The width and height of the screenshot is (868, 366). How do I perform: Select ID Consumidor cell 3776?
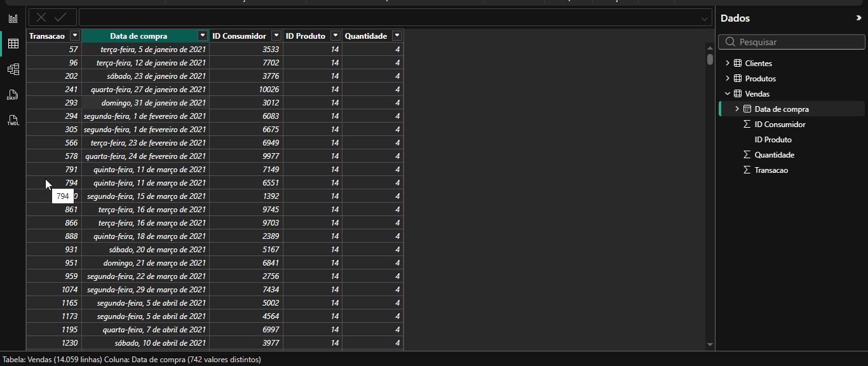pyautogui.click(x=246, y=76)
